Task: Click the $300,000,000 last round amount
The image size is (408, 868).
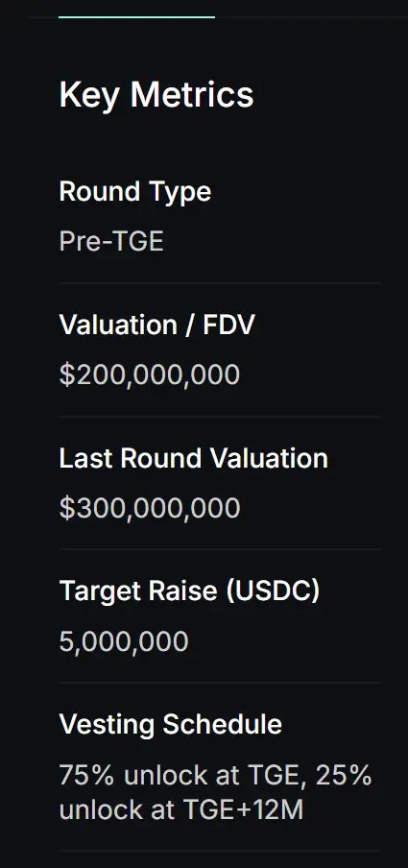Action: coord(150,508)
